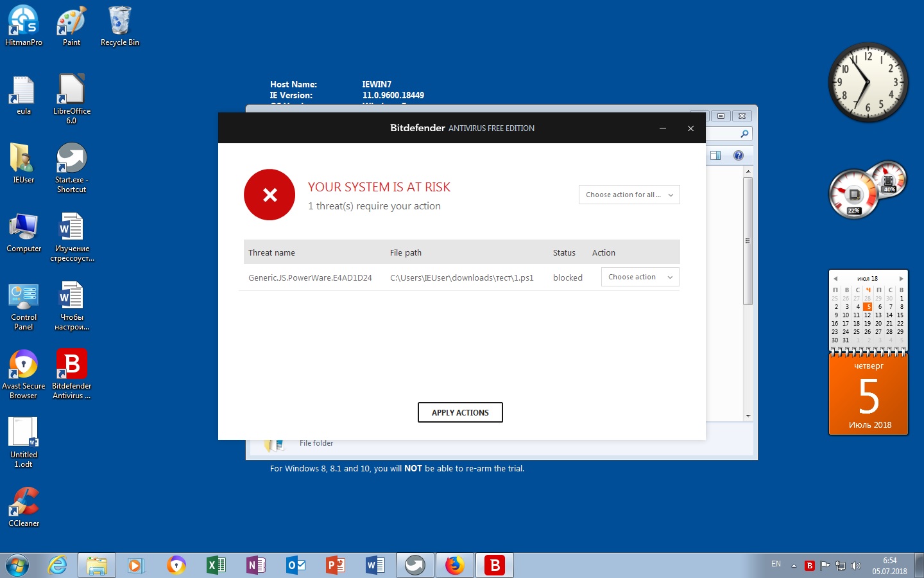Launch OneNote from the taskbar
Image resolution: width=924 pixels, height=578 pixels.
[x=255, y=565]
